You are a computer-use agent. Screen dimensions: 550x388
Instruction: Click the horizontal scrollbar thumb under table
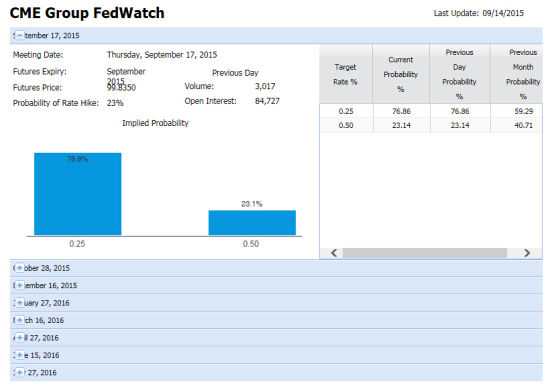424,253
